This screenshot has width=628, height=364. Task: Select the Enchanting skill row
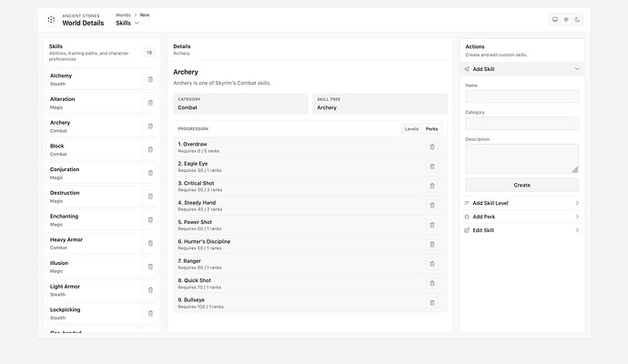(x=94, y=220)
